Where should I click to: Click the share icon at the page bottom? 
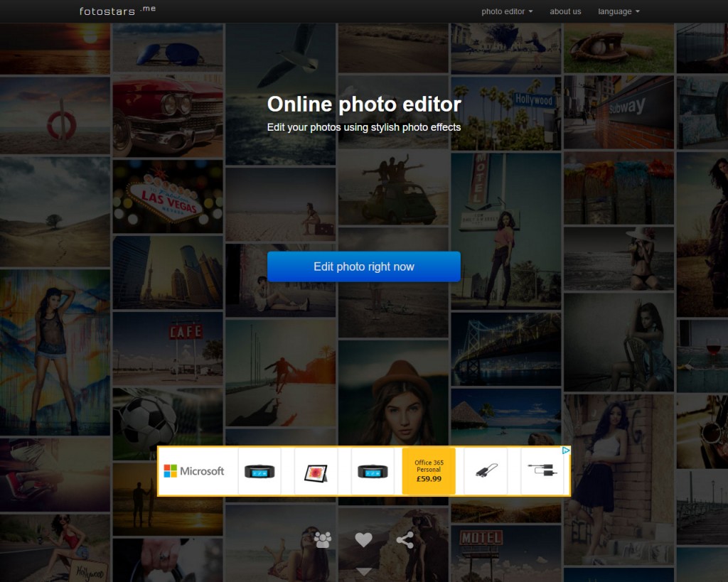(x=404, y=540)
